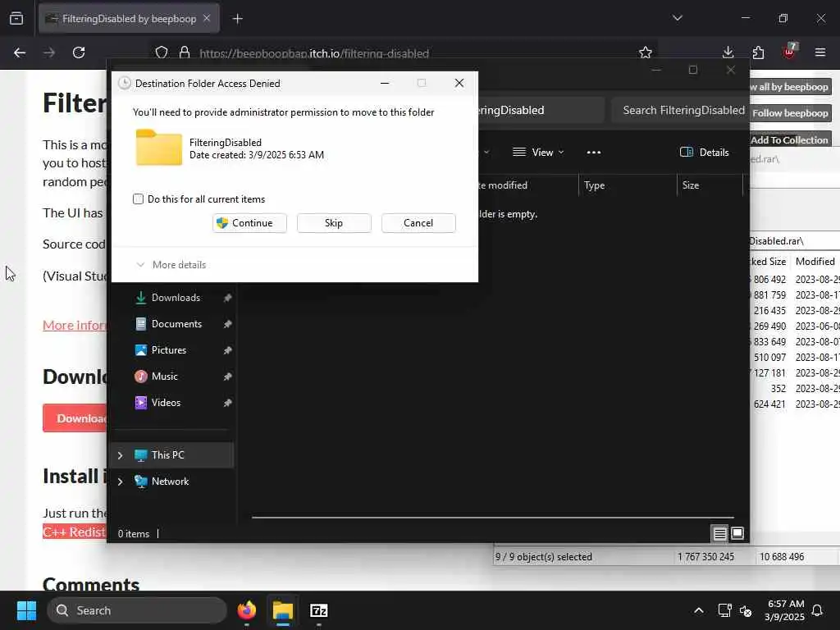Open Firefox application hamburger menu

click(820, 52)
